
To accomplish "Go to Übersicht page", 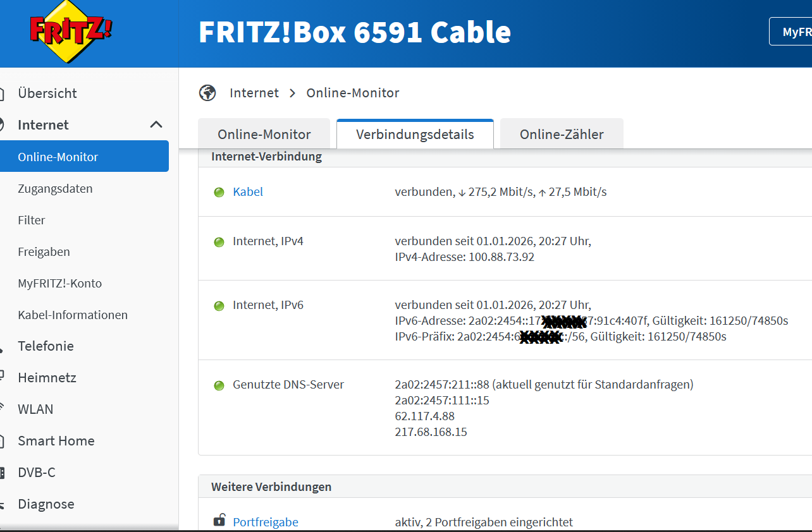I will coord(47,94).
